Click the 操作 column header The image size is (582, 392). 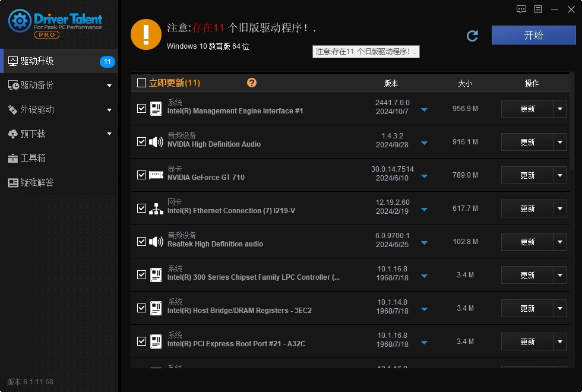point(532,83)
